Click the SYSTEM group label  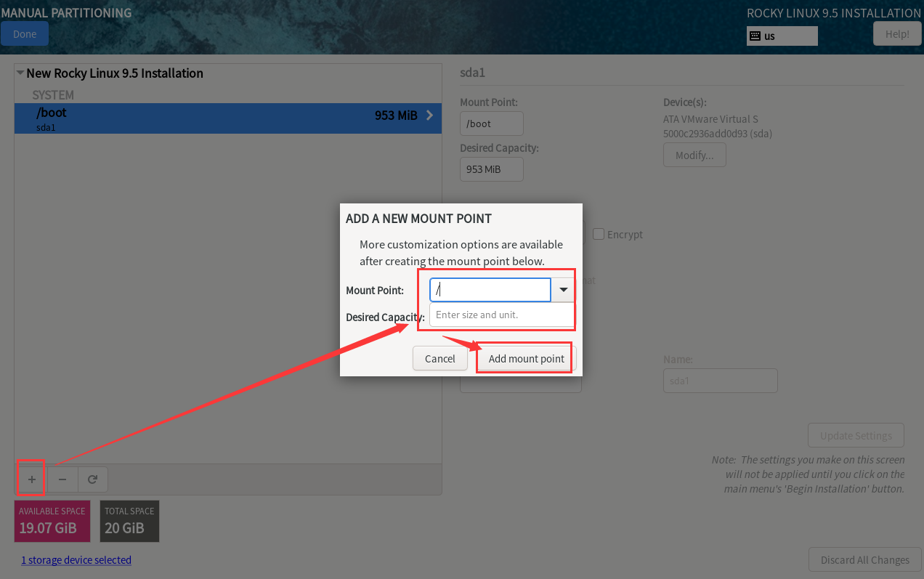[x=53, y=95]
